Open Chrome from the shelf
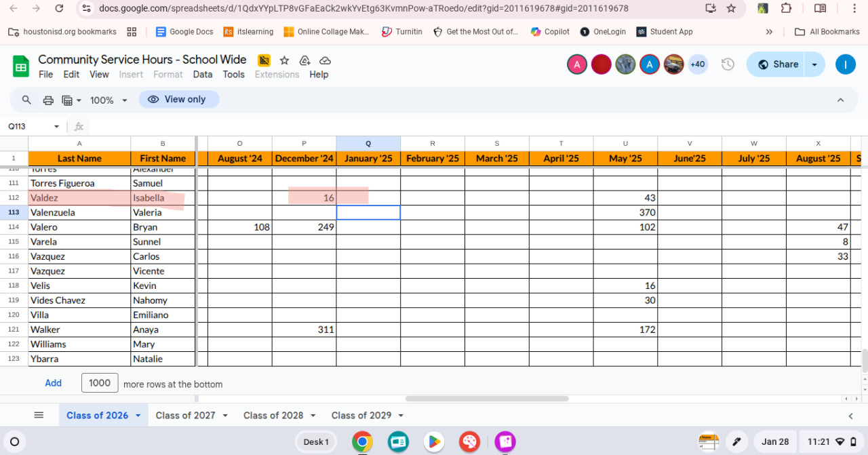The width and height of the screenshot is (868, 455). pyautogui.click(x=362, y=442)
